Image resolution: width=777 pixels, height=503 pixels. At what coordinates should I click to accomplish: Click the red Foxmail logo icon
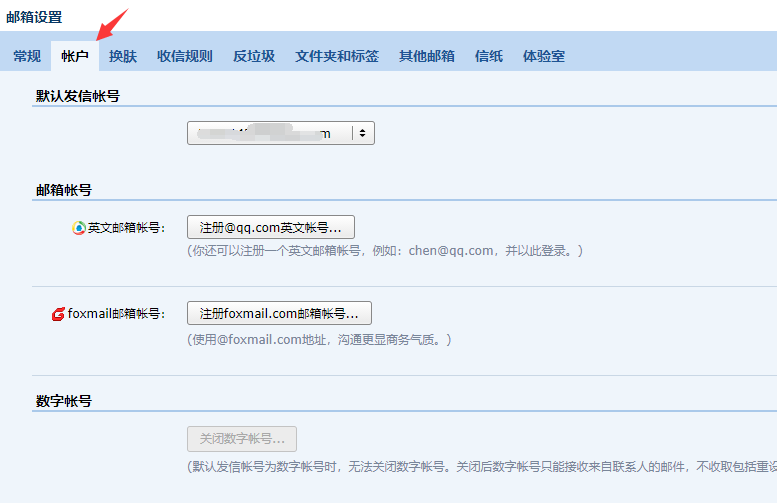(x=58, y=314)
